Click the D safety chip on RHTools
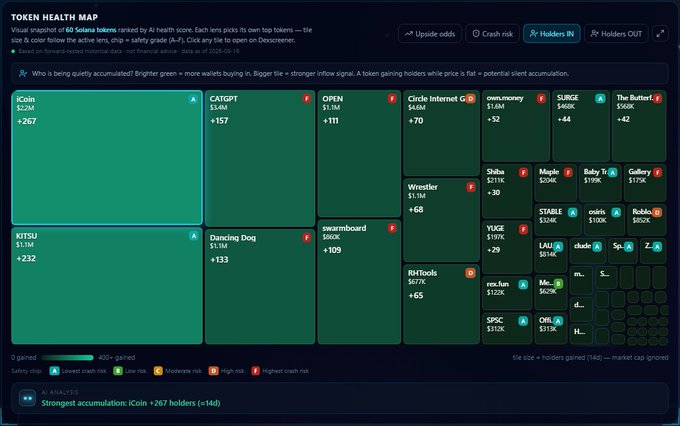Image resolution: width=680 pixels, height=426 pixels. coord(471,273)
